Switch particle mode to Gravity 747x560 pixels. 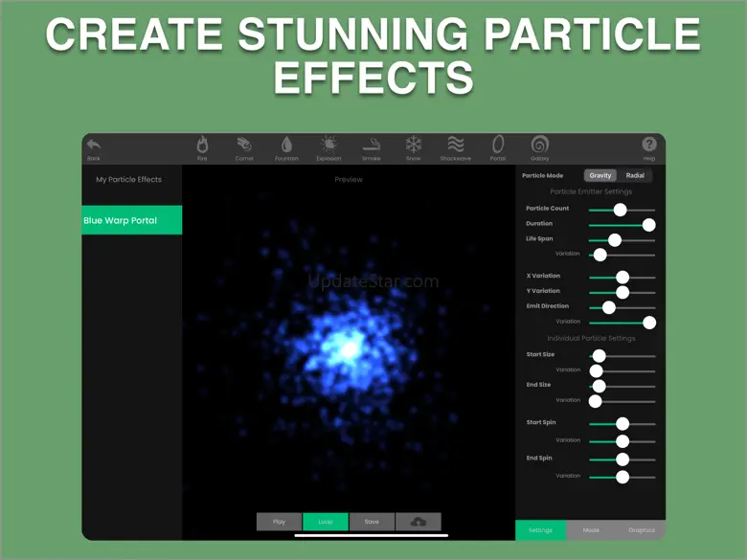point(600,176)
